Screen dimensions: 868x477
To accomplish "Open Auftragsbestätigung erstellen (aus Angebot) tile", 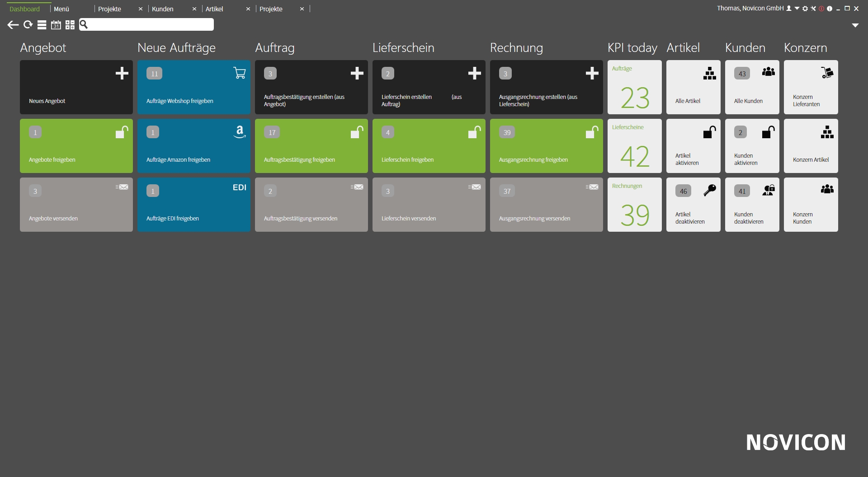I will 311,87.
